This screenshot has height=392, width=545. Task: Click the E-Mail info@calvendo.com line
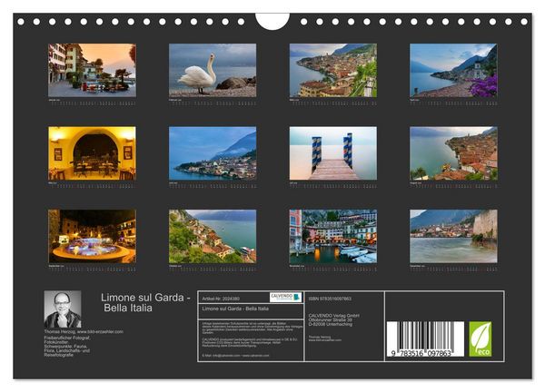click(235, 356)
